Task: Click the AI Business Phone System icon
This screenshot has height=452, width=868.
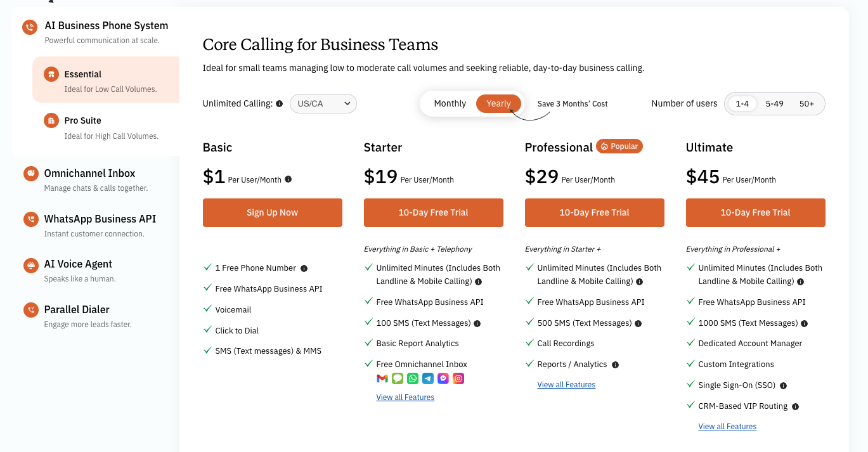Action: click(29, 27)
